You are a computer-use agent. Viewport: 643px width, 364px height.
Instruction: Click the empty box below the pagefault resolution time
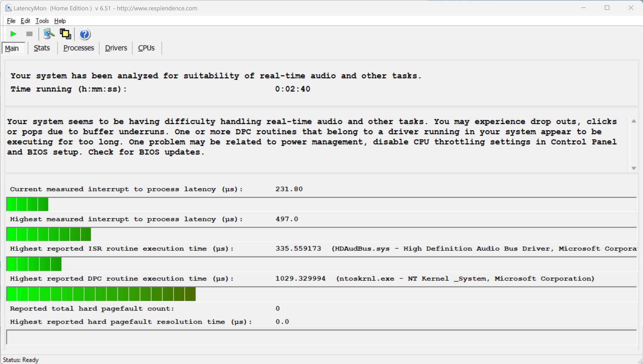pyautogui.click(x=321, y=337)
